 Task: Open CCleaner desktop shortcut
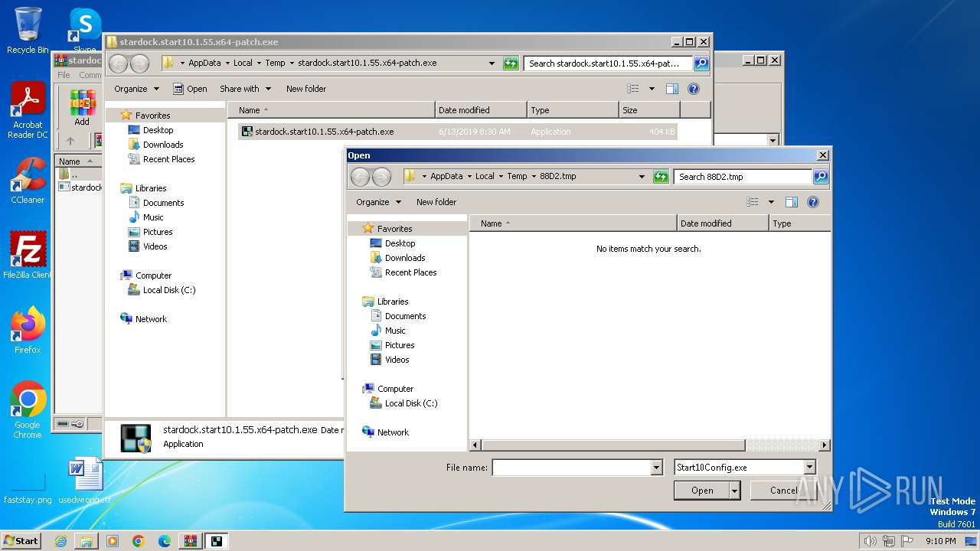[28, 181]
